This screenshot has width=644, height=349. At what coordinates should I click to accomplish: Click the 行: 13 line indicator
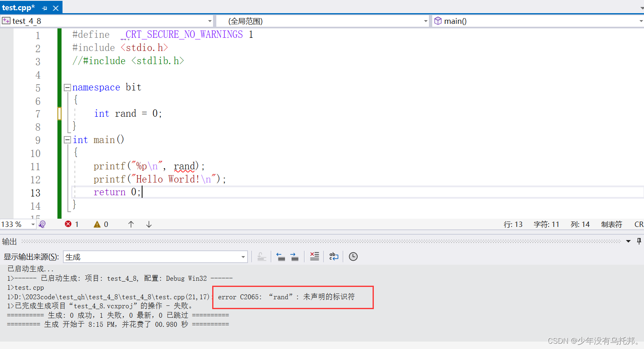(513, 224)
